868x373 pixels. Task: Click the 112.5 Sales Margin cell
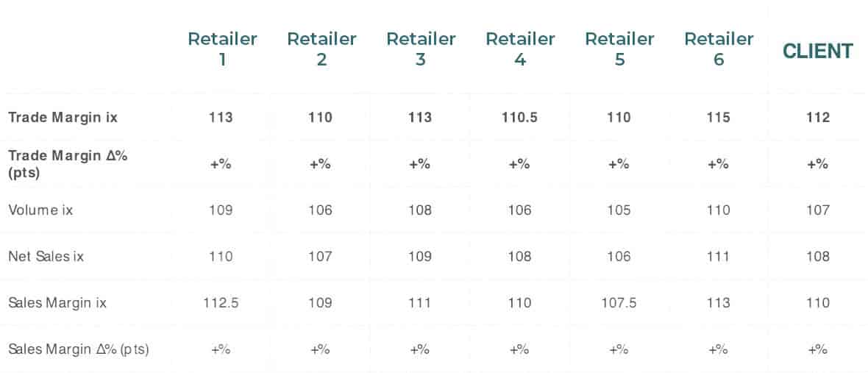(221, 302)
